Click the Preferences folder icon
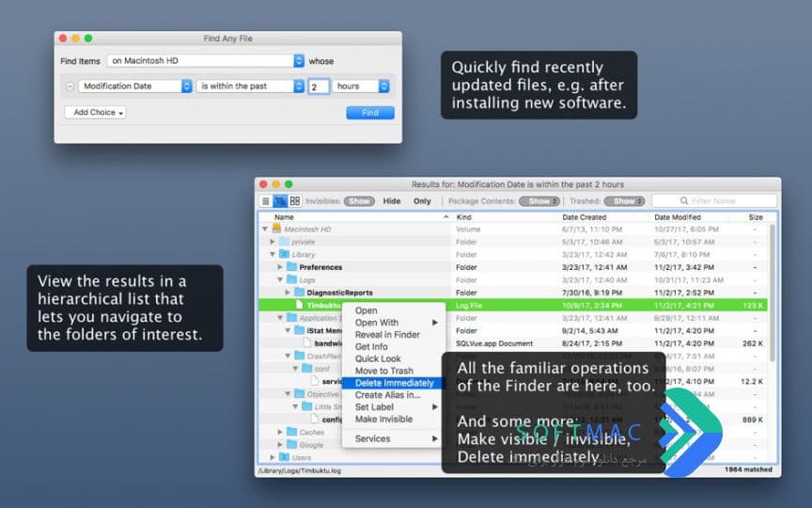The width and height of the screenshot is (812, 508). pos(291,267)
